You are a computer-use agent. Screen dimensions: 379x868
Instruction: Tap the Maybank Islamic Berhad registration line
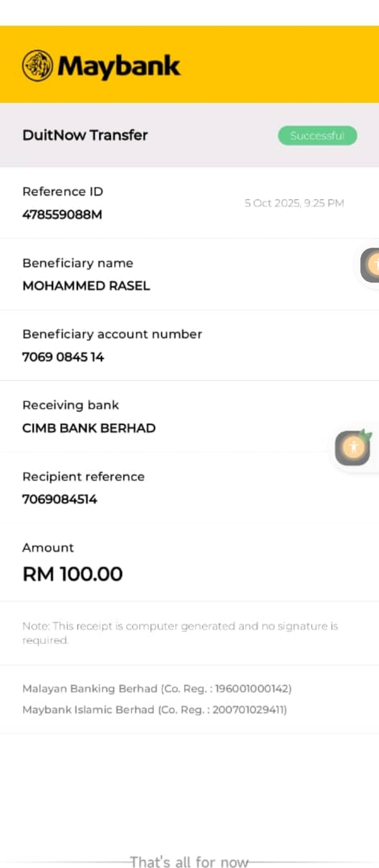pyautogui.click(x=155, y=710)
